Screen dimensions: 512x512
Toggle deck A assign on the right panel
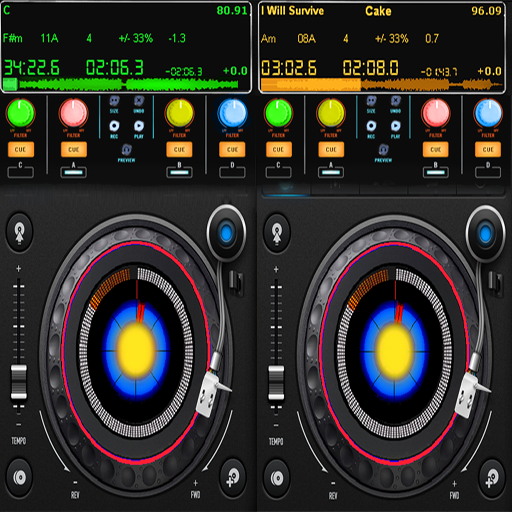pyautogui.click(x=331, y=173)
